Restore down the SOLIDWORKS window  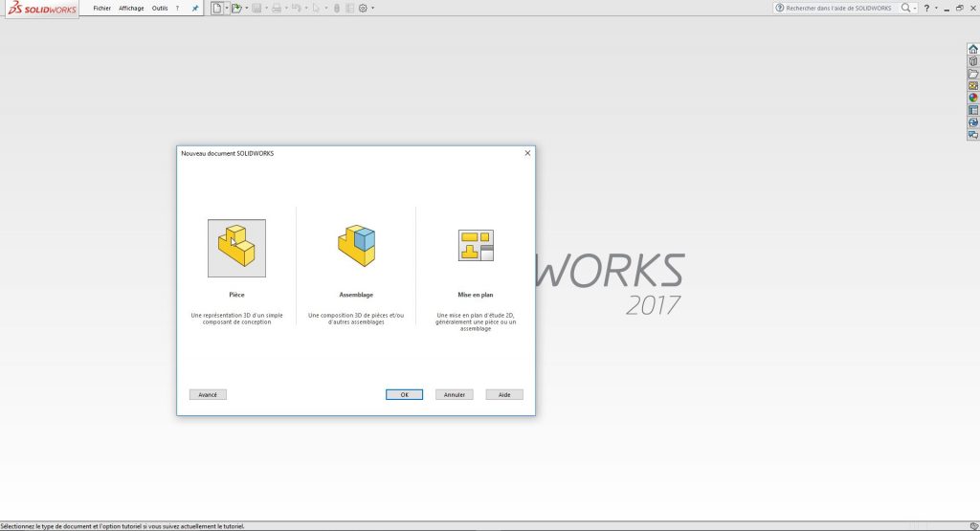coord(959,8)
